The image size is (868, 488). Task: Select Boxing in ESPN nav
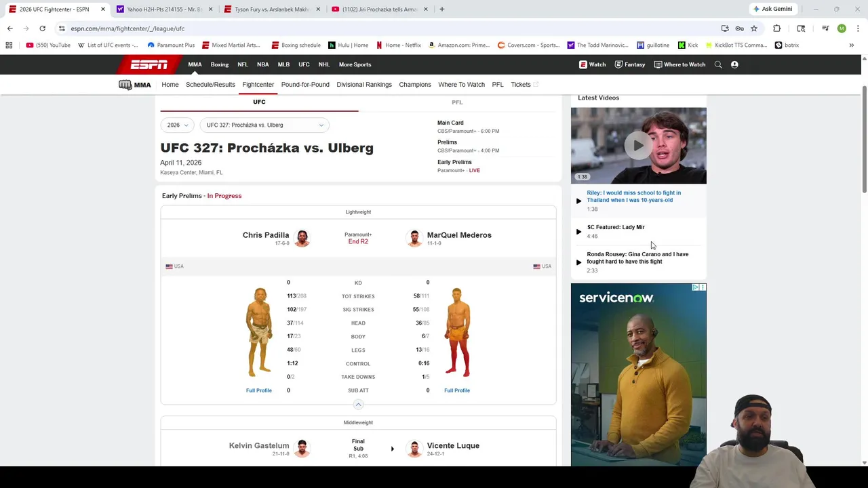[220, 64]
